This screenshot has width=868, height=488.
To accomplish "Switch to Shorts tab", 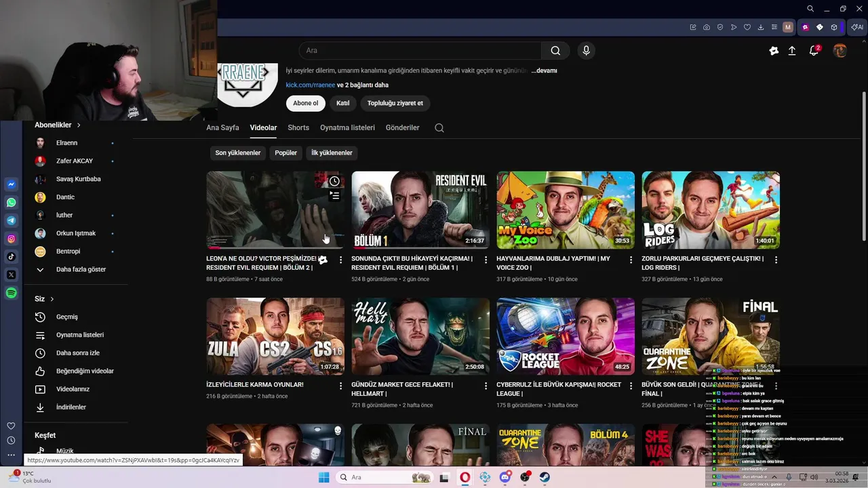I will 298,127.
